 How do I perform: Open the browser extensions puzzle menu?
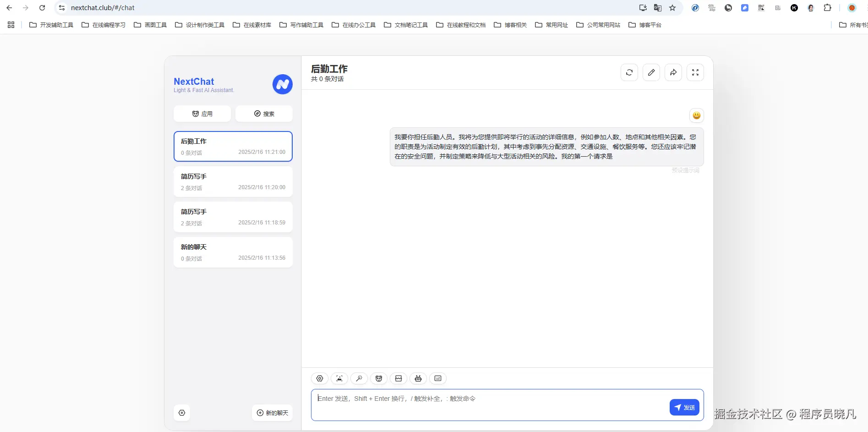pos(827,8)
